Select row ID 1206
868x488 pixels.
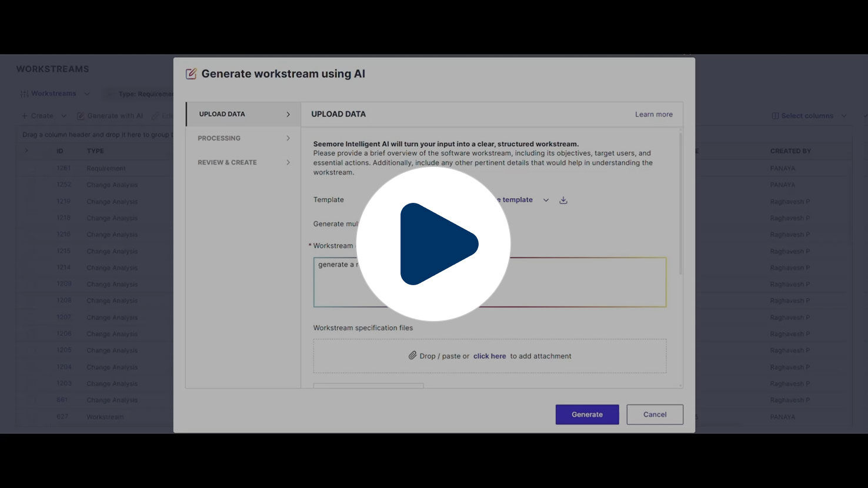(x=64, y=333)
